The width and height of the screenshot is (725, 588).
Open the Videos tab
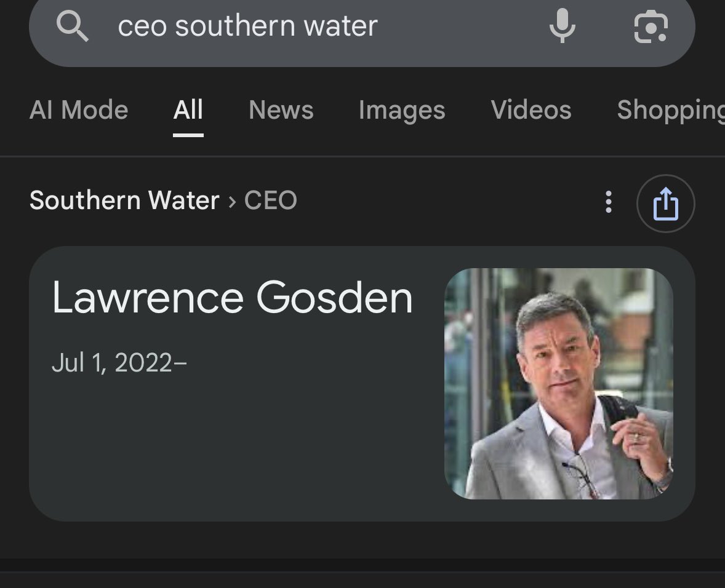[531, 110]
